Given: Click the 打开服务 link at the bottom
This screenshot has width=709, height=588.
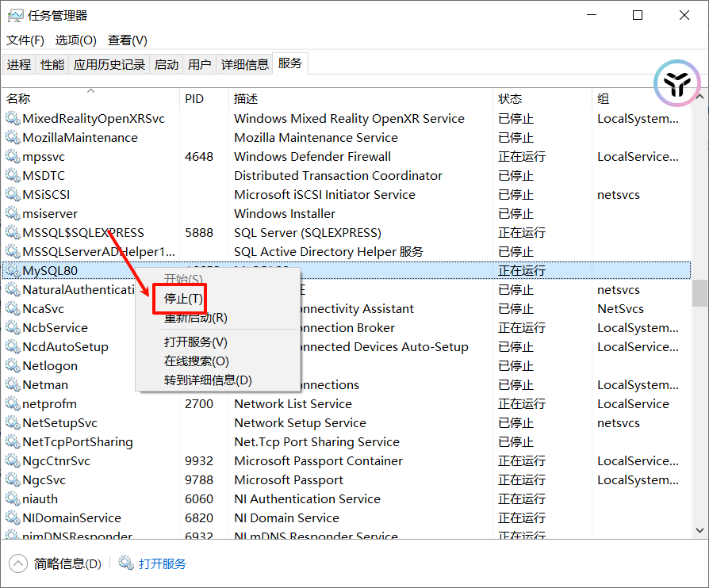Looking at the screenshot, I should pyautogui.click(x=163, y=563).
